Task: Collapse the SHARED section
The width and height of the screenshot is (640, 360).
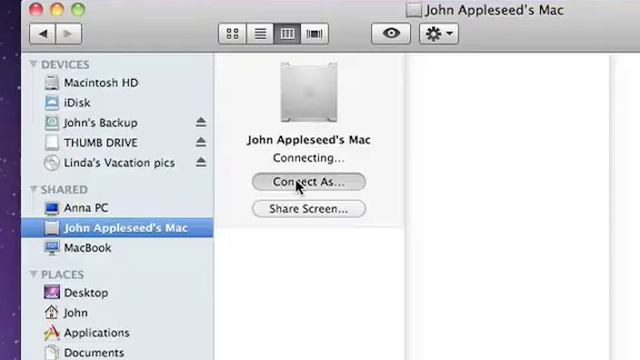Action: tap(33, 189)
